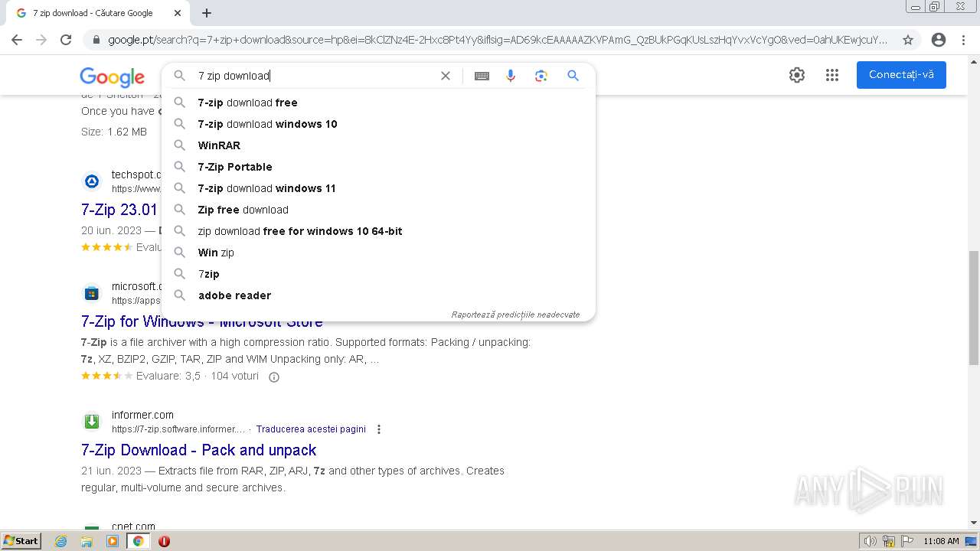
Task: Choose suggestion 7-Zip Portable
Action: pos(378,167)
